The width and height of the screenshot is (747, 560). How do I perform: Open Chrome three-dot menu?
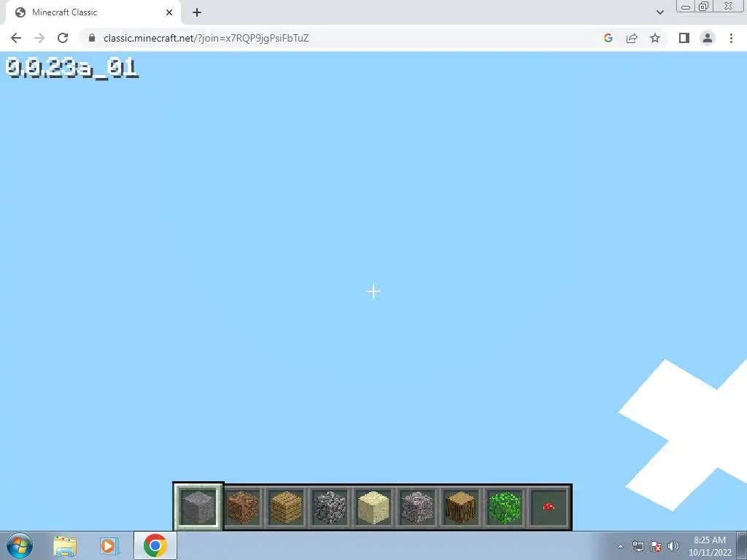[731, 38]
